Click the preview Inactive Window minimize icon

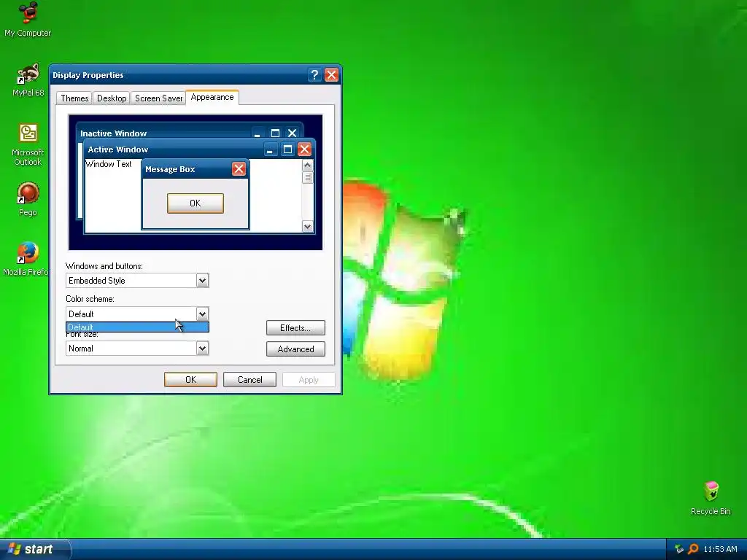(258, 133)
